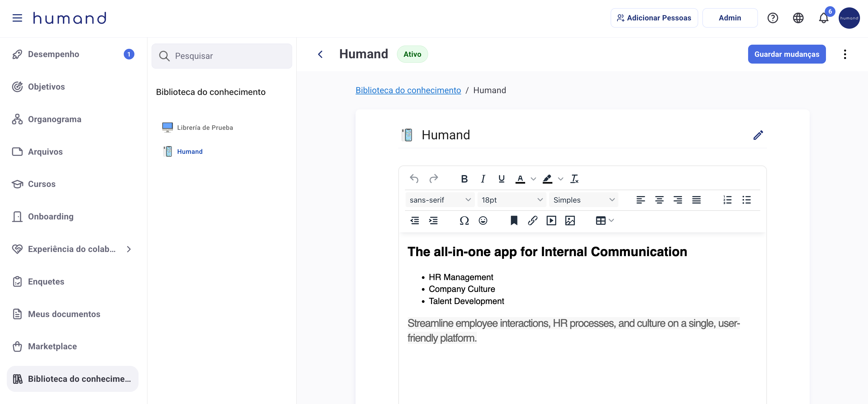868x404 pixels.
Task: Edit the Humand title with pencil icon
Action: [x=758, y=135]
